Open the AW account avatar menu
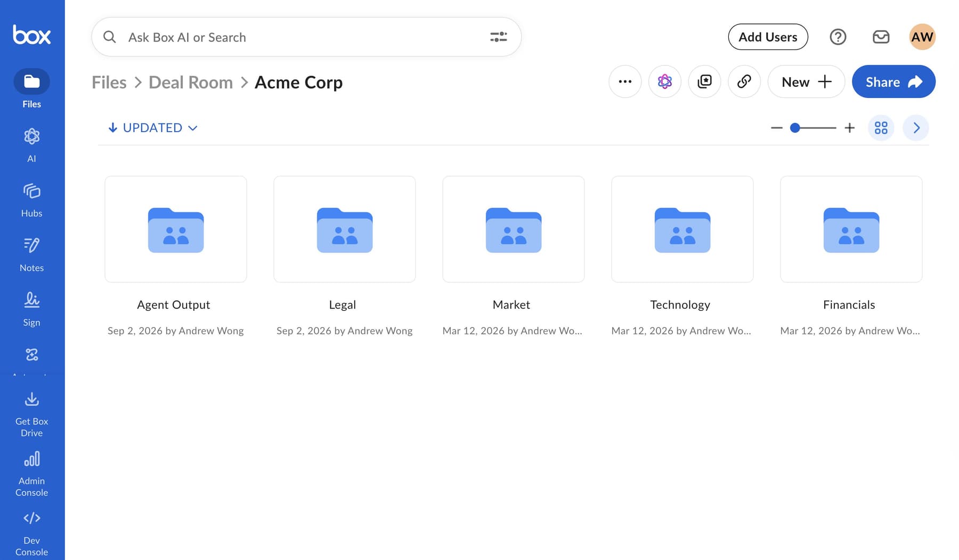 point(922,37)
